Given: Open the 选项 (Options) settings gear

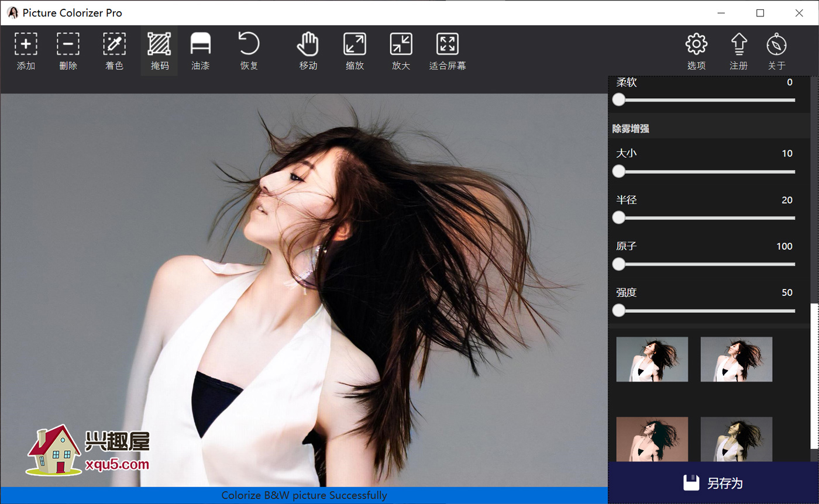Looking at the screenshot, I should 696,51.
